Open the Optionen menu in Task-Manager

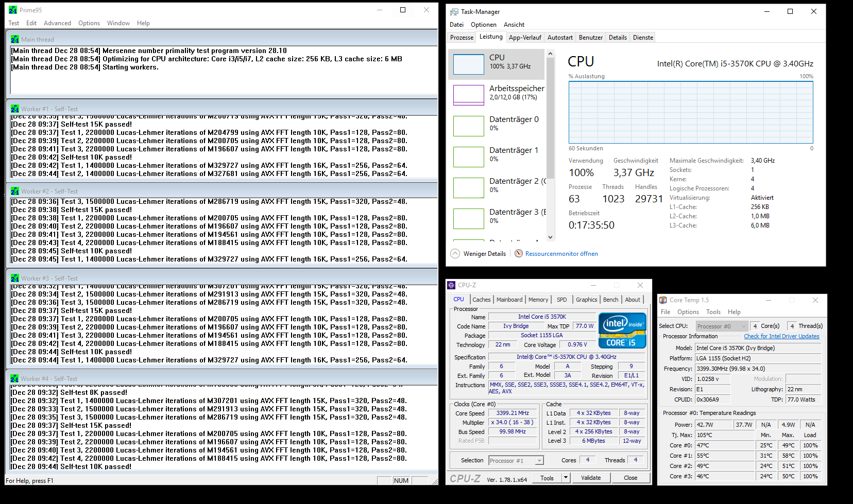484,25
